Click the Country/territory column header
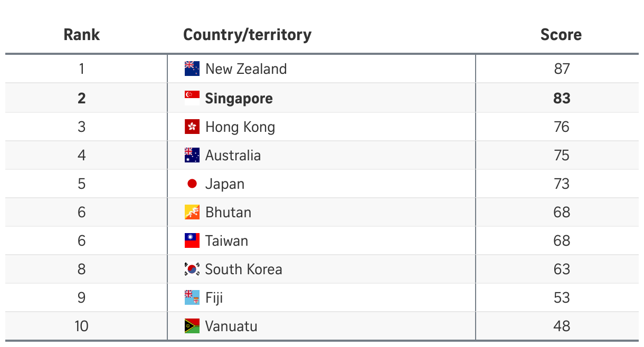Screen dimensions: 644x347 (x=247, y=35)
